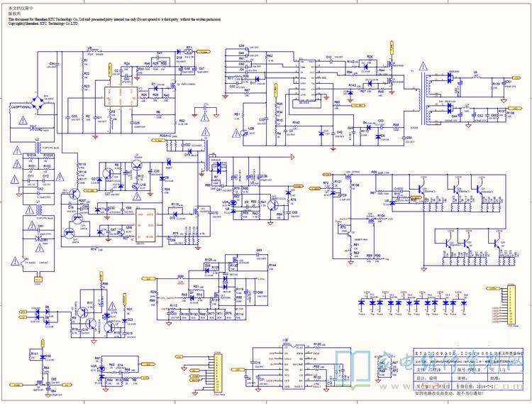Select the R26 resistor label
Screen dimensions: 532x404
pos(370,57)
